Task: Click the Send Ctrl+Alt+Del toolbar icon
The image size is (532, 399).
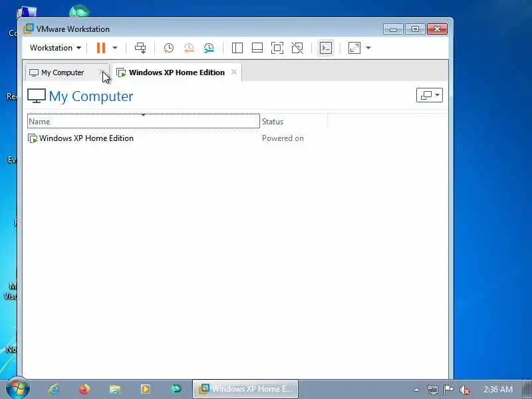Action: pyautogui.click(x=140, y=48)
